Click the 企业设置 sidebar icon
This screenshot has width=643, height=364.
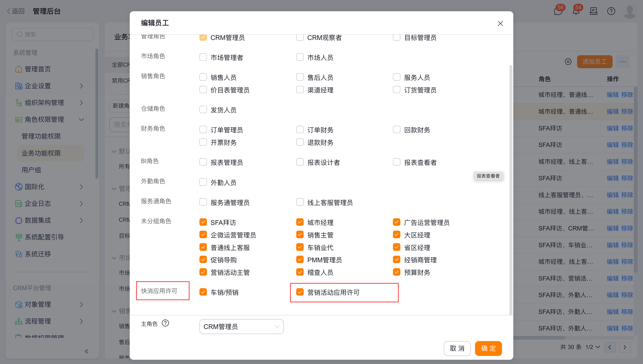pyautogui.click(x=18, y=86)
